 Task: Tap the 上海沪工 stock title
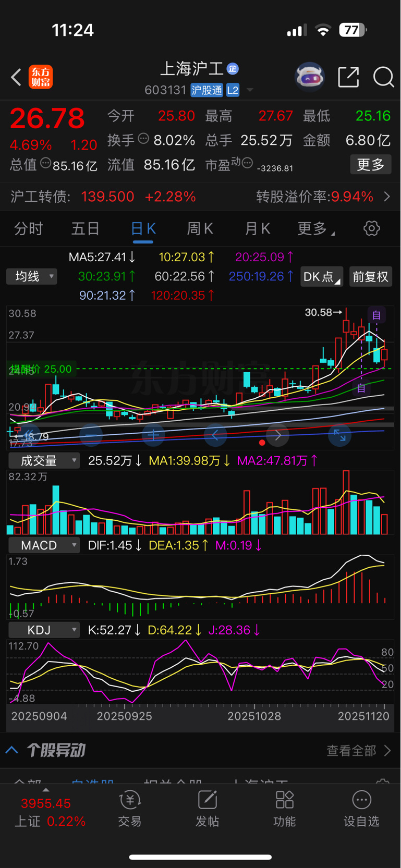point(191,68)
